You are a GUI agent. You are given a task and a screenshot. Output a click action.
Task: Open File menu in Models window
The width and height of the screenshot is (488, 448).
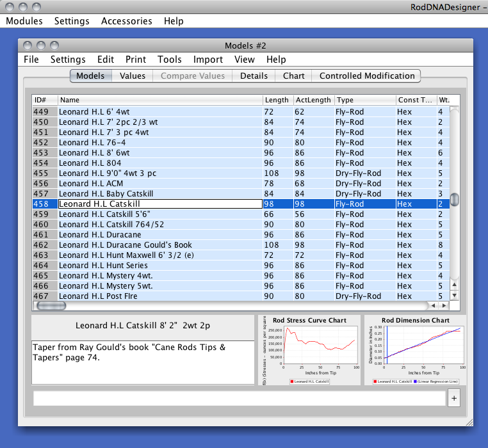pyautogui.click(x=31, y=59)
